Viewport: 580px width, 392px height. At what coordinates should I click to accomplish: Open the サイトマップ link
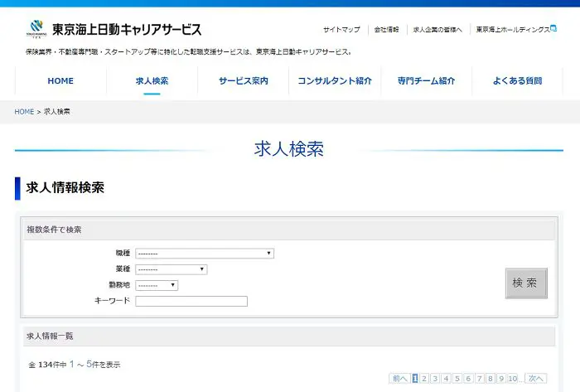pyautogui.click(x=341, y=30)
